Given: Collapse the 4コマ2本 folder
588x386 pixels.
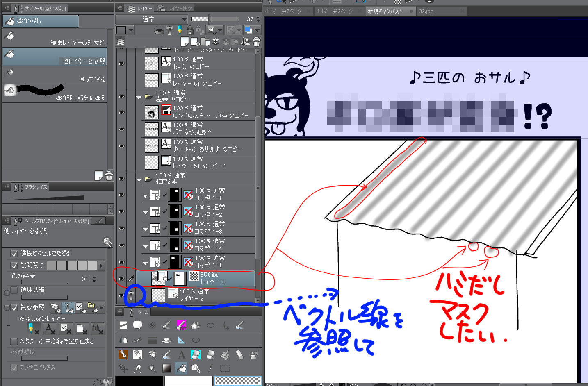Looking at the screenshot, I should pos(139,179).
